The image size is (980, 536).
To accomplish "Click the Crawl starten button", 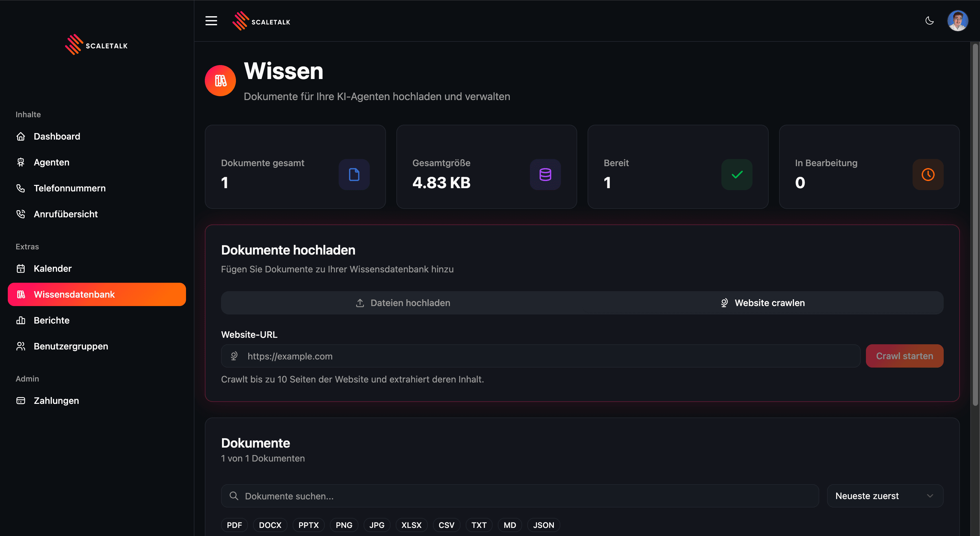I will (905, 356).
